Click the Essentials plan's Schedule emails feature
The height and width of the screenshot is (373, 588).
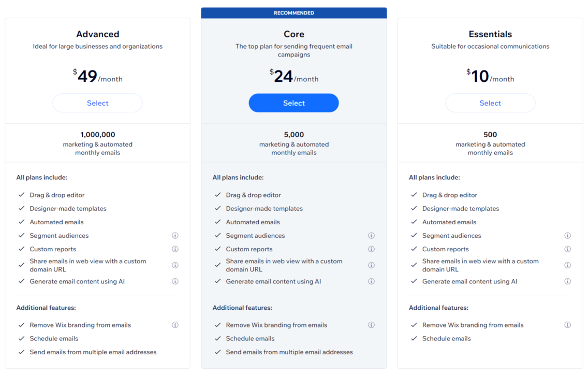coord(446,339)
